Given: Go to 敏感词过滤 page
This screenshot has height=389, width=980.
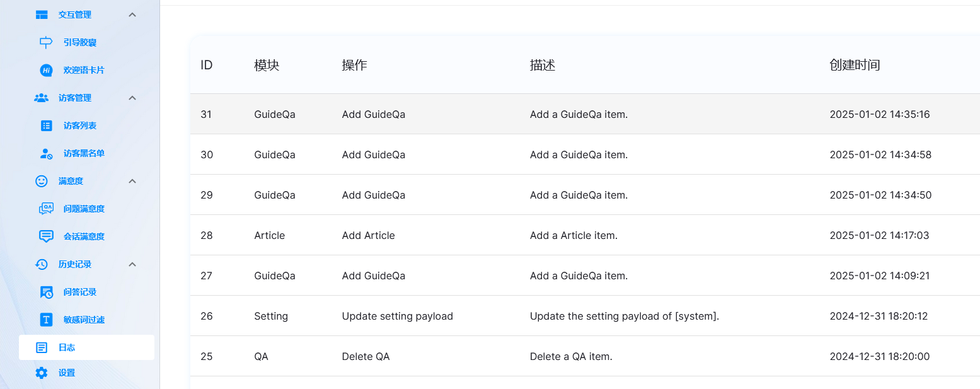Looking at the screenshot, I should (84, 320).
